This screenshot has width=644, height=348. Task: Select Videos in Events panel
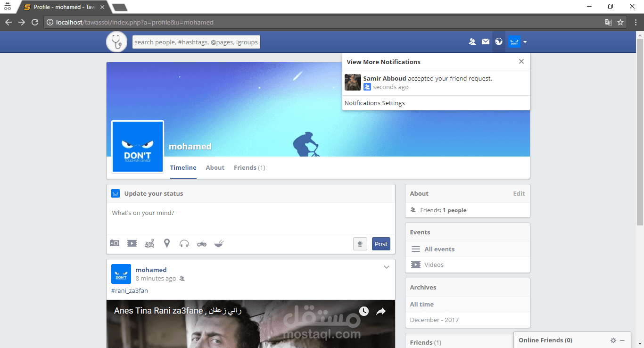click(434, 265)
